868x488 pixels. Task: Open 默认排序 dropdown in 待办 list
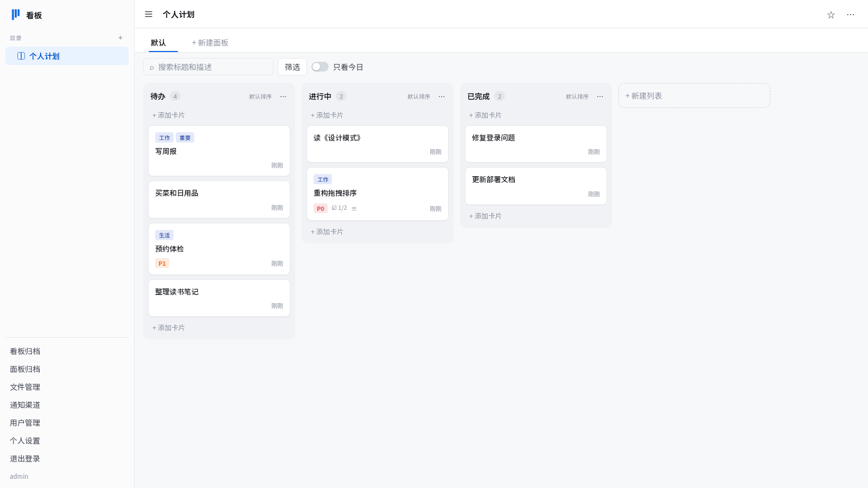click(260, 97)
